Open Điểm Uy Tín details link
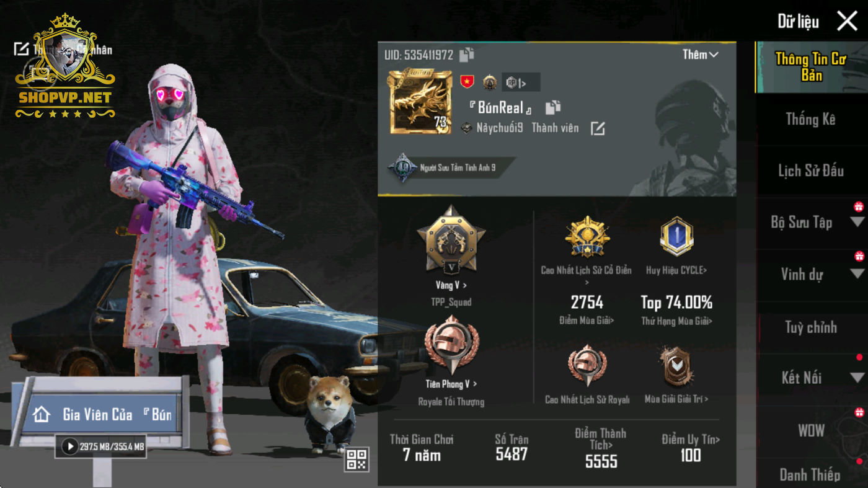Screen dimensions: 868x488 tap(691, 440)
